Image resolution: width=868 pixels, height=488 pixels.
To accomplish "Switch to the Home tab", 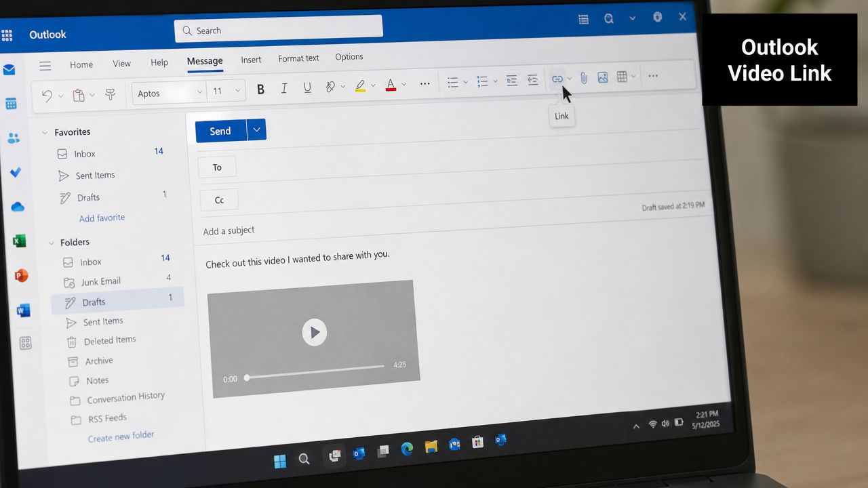I will (81, 64).
